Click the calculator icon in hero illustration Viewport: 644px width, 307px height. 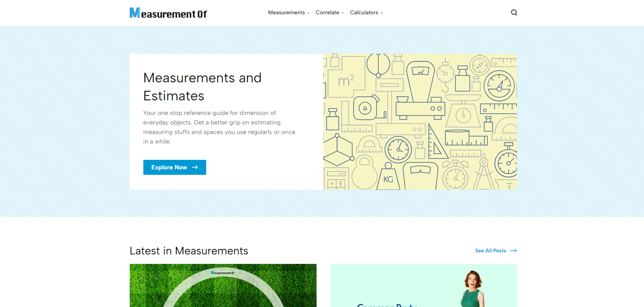pos(336,180)
